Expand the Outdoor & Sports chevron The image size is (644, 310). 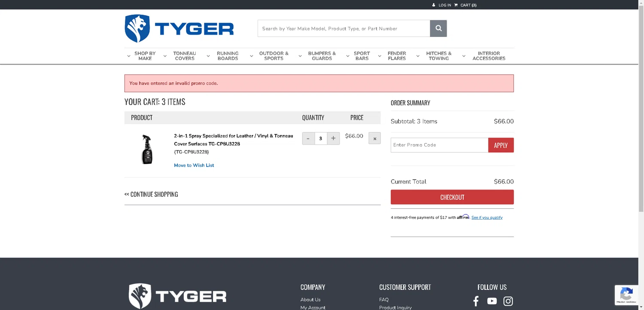point(252,56)
